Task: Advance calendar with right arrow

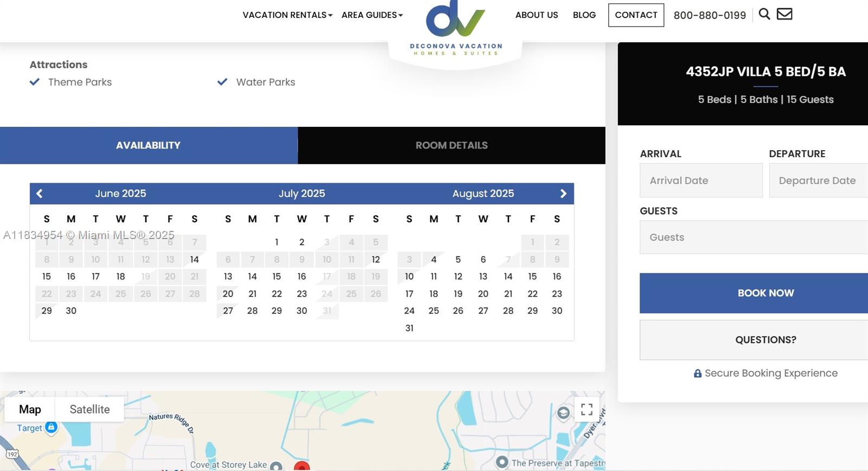Action: pyautogui.click(x=563, y=193)
